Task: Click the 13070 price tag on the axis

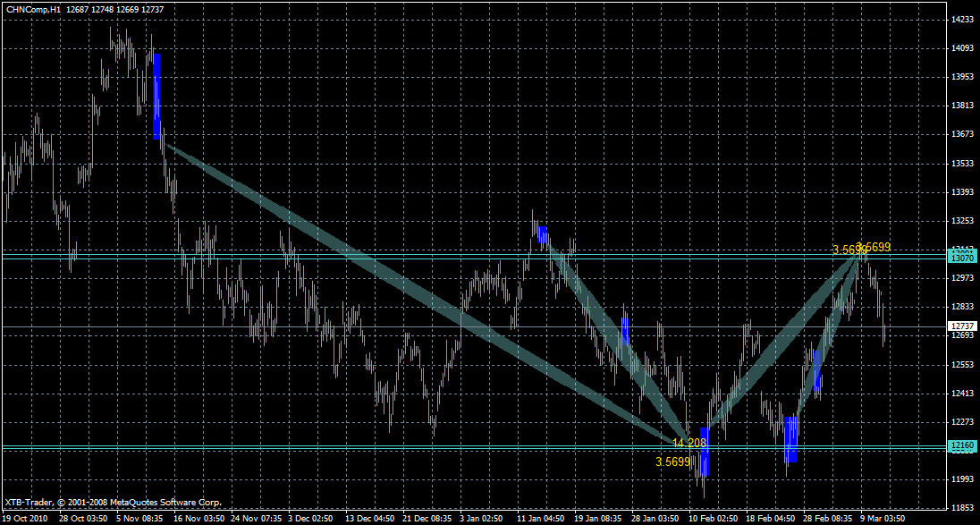Action: pyautogui.click(x=961, y=258)
